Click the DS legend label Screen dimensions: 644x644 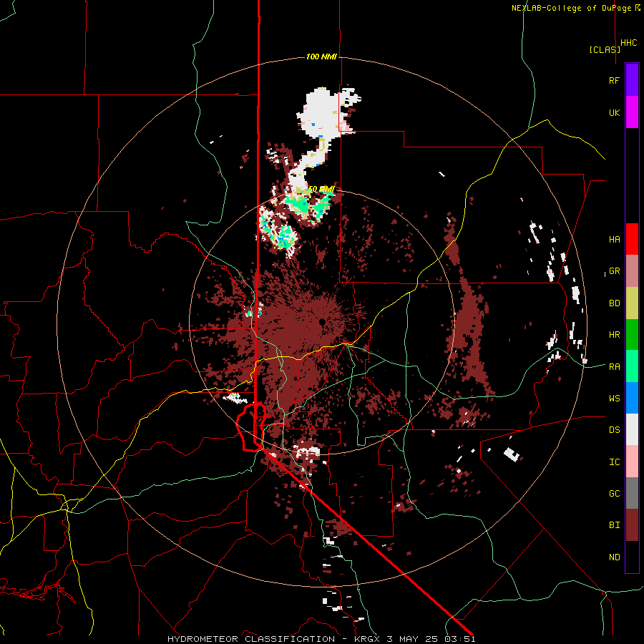coord(614,430)
